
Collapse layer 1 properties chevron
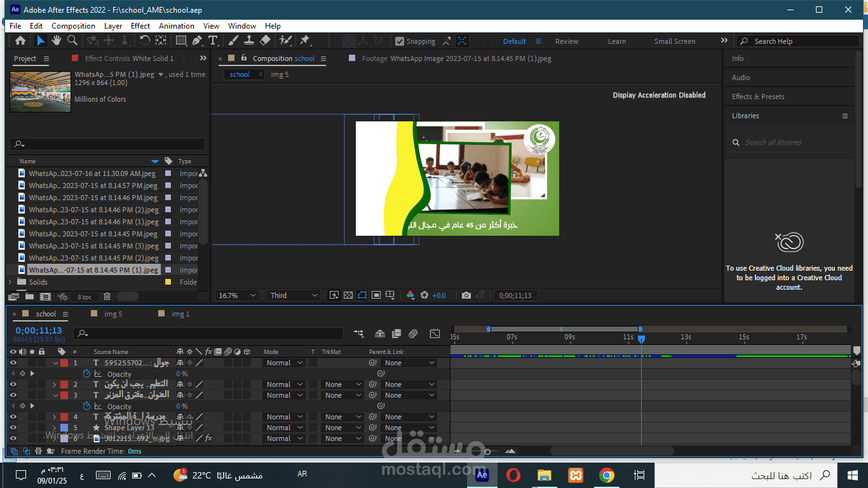(x=55, y=363)
